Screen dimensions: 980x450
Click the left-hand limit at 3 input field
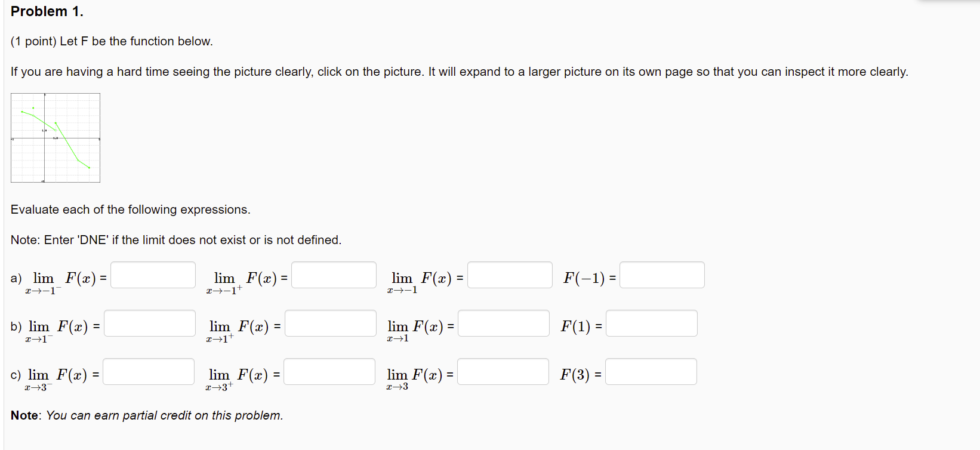149,372
